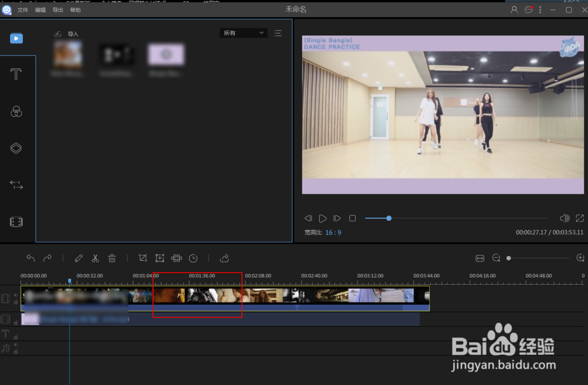This screenshot has width=588, height=385.
Task: Open the Text tool in left sidebar
Action: pyautogui.click(x=16, y=74)
